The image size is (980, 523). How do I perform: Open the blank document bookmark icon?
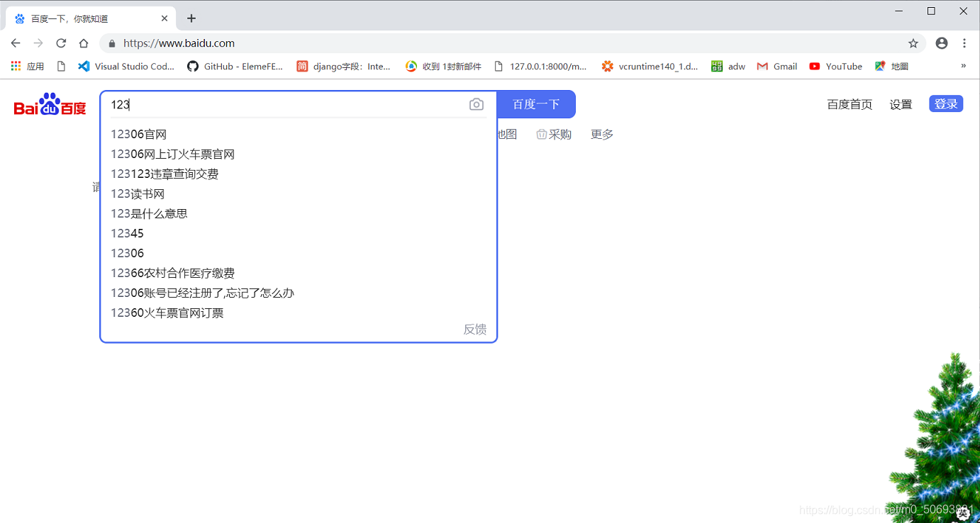pyautogui.click(x=61, y=66)
